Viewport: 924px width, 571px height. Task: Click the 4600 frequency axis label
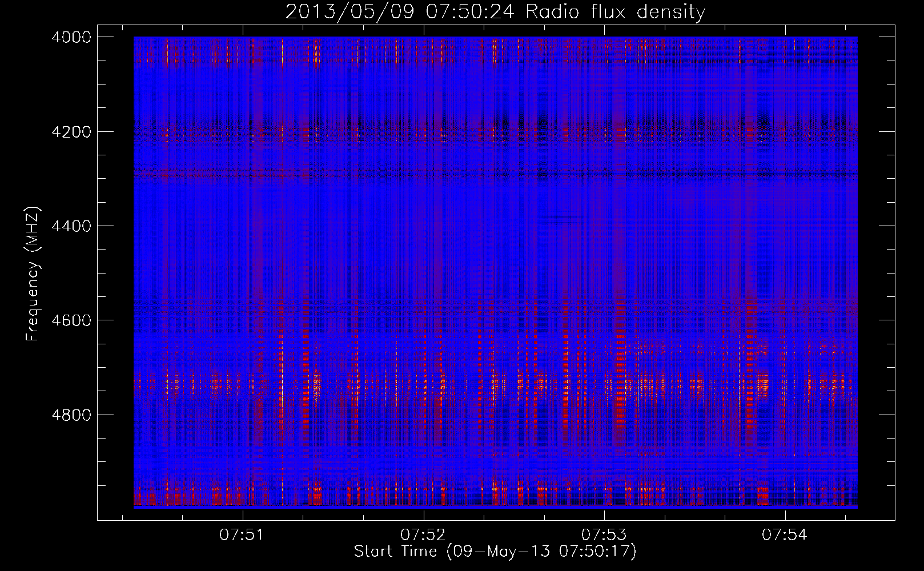(71, 320)
